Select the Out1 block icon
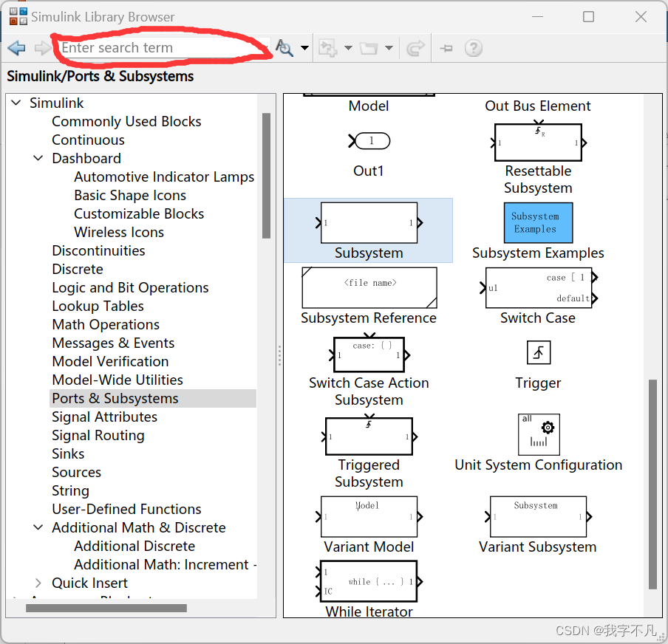Screen dimensions: 668x644 369,141
